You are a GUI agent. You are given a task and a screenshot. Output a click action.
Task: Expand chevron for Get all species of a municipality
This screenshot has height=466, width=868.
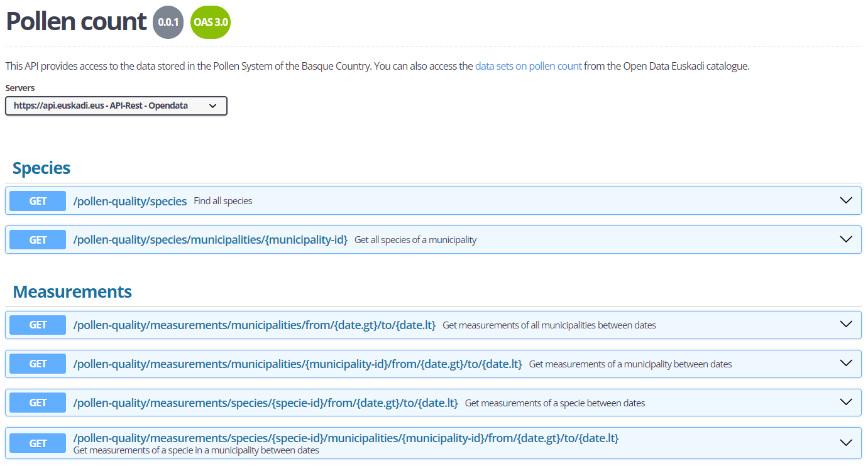846,240
